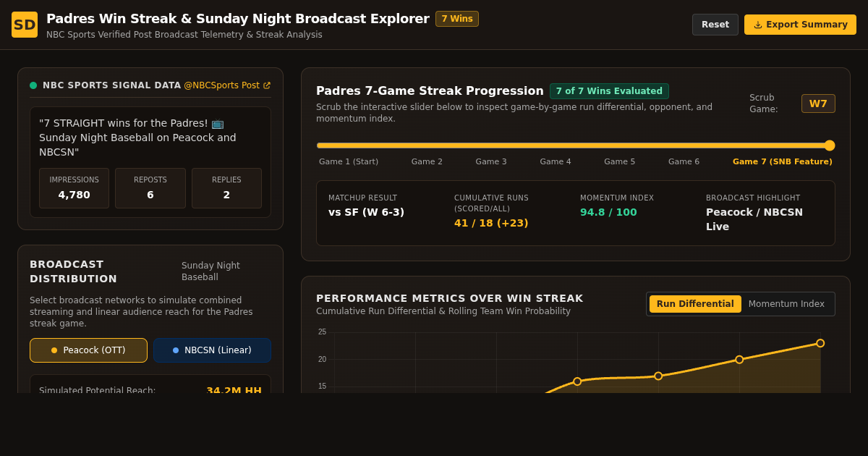Screen dimensions: 868x456
Task: Click momentum index value 94.8 / 100
Action: (608, 212)
